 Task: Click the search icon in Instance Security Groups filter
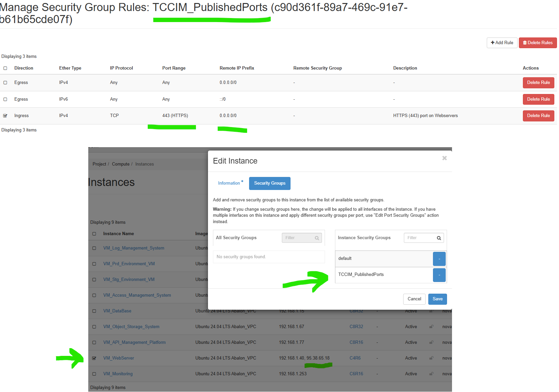(x=439, y=238)
